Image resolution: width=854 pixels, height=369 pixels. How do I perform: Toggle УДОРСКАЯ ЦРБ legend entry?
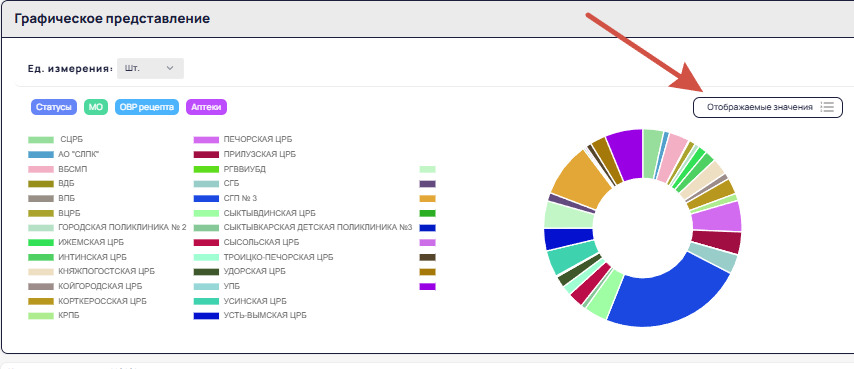click(239, 272)
